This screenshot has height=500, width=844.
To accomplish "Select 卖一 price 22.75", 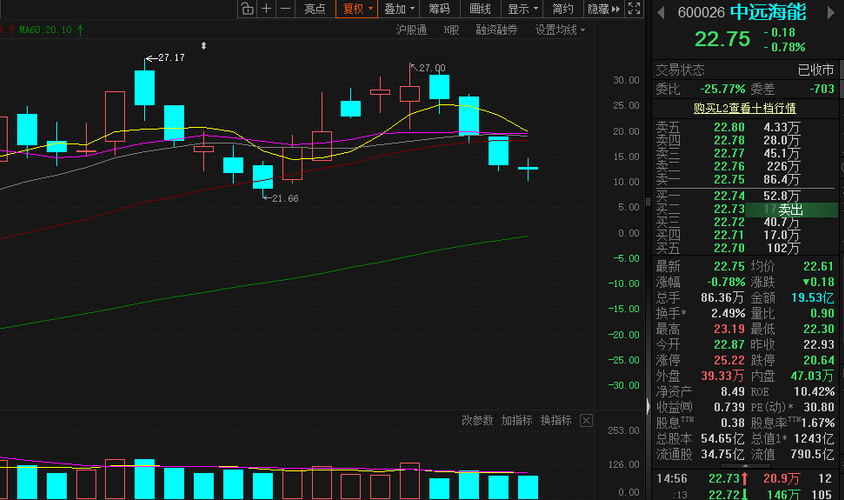I will [x=729, y=179].
